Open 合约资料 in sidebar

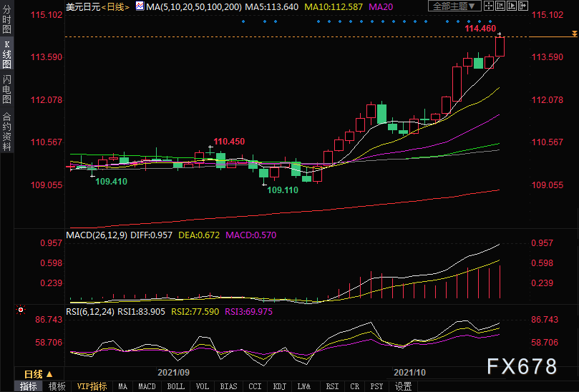point(6,132)
